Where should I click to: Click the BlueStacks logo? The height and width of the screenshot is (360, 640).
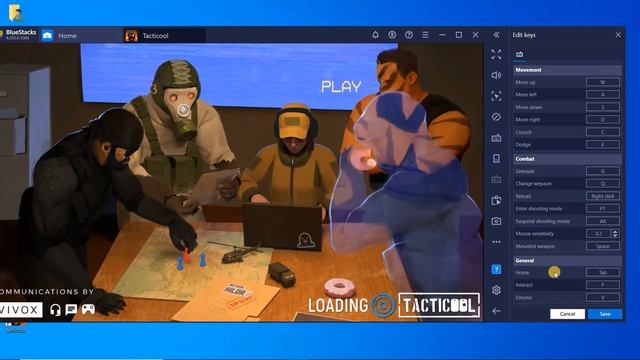click(18, 34)
